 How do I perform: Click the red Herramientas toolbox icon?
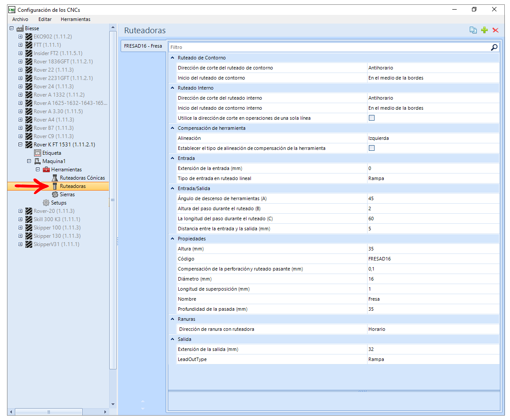46,170
